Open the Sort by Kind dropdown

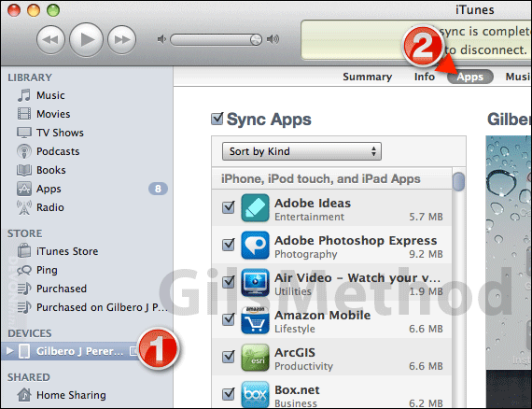pyautogui.click(x=301, y=151)
